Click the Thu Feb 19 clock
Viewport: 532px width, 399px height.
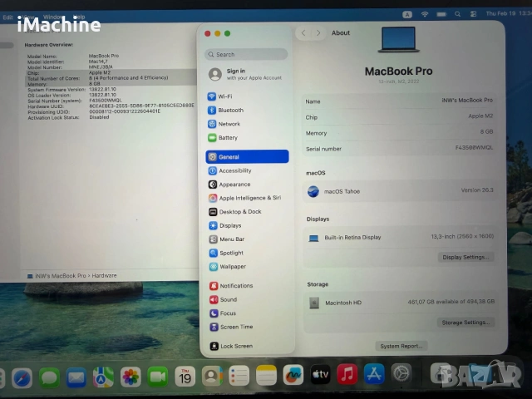click(508, 13)
